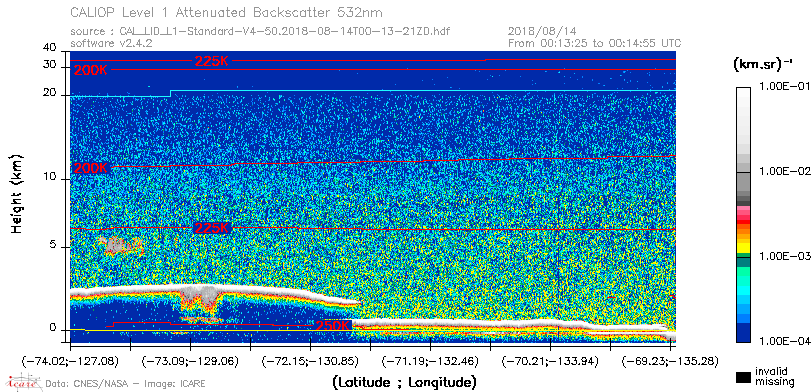Click the 225K label near 6 km
The height and width of the screenshot is (392, 811).
click(x=212, y=228)
